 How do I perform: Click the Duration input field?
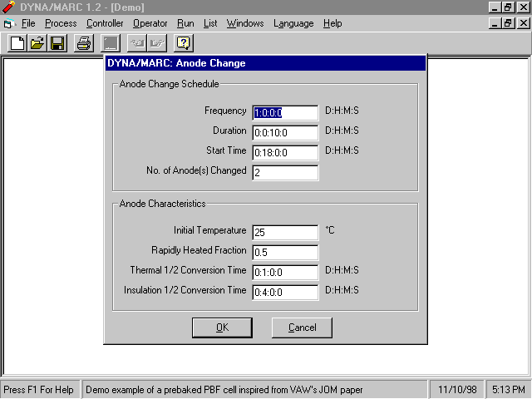click(x=285, y=133)
